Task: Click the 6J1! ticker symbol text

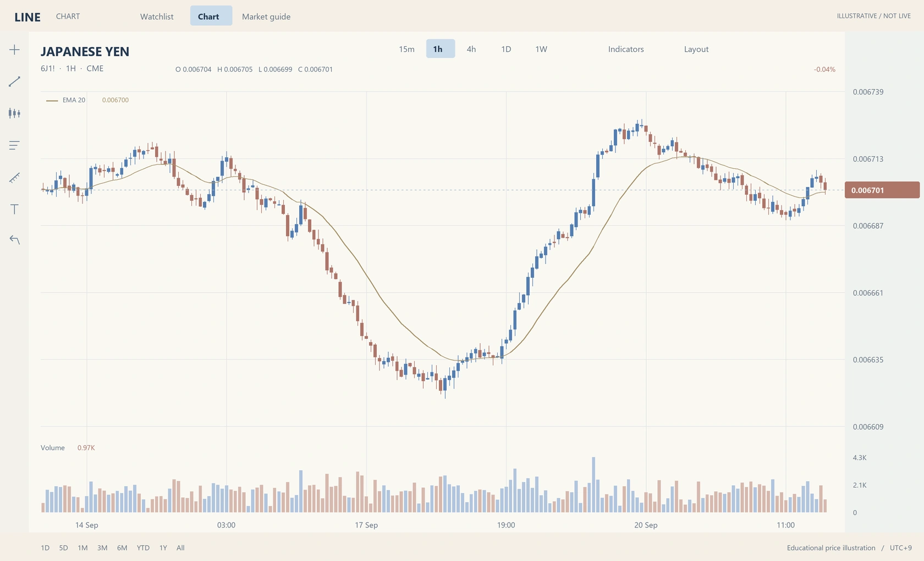Action: pos(48,69)
